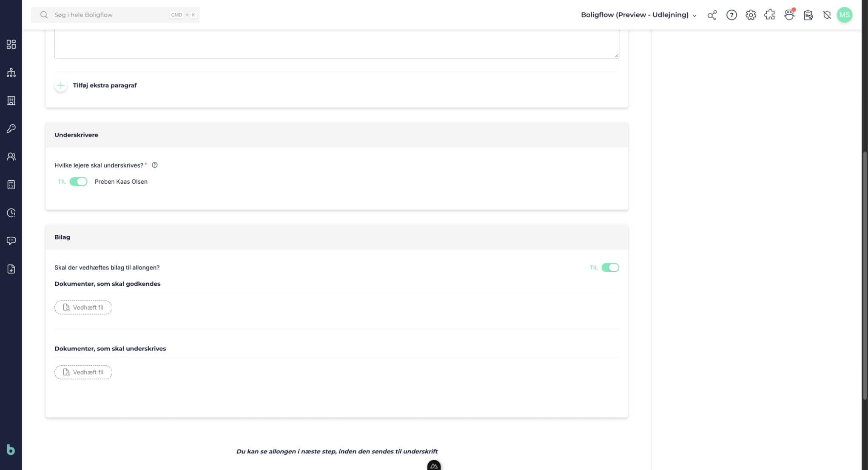This screenshot has height=470, width=868.
Task: Toggle 'Skal der vedhæftes bilag til allongen?' switch
Action: tap(610, 268)
